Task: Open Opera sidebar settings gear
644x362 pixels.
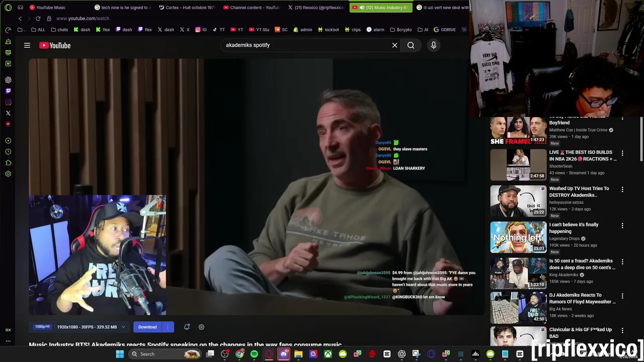Action: tap(8, 174)
